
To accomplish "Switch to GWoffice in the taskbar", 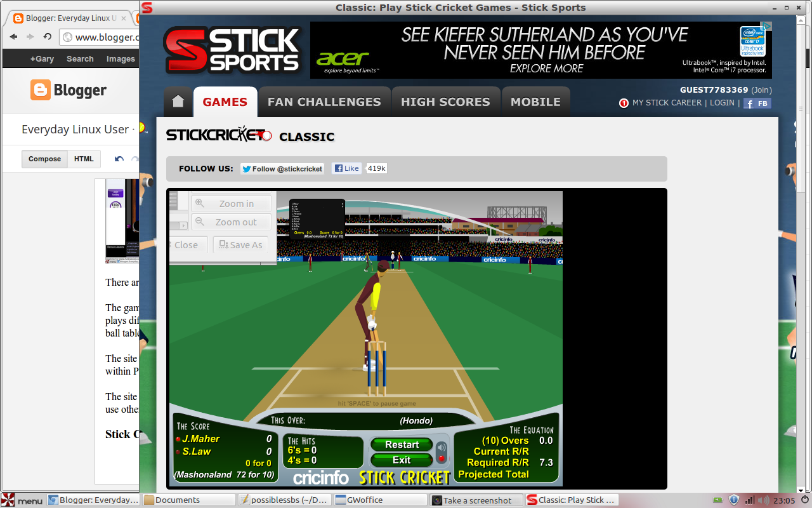I will [x=380, y=500].
